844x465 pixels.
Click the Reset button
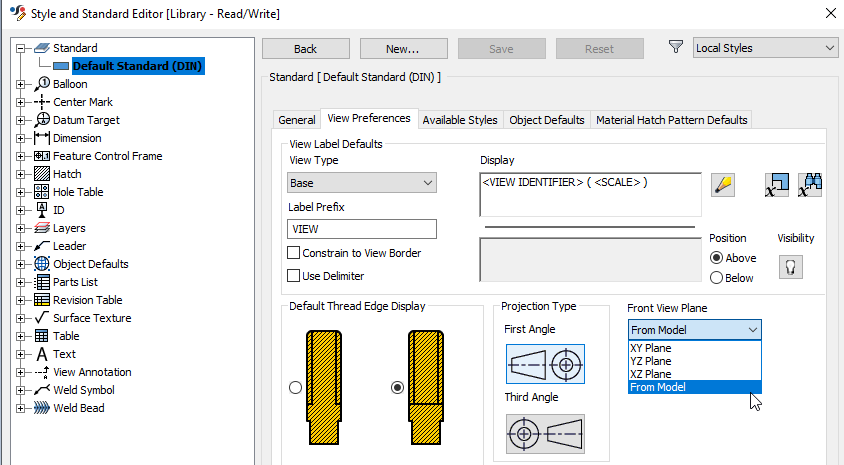[x=600, y=48]
